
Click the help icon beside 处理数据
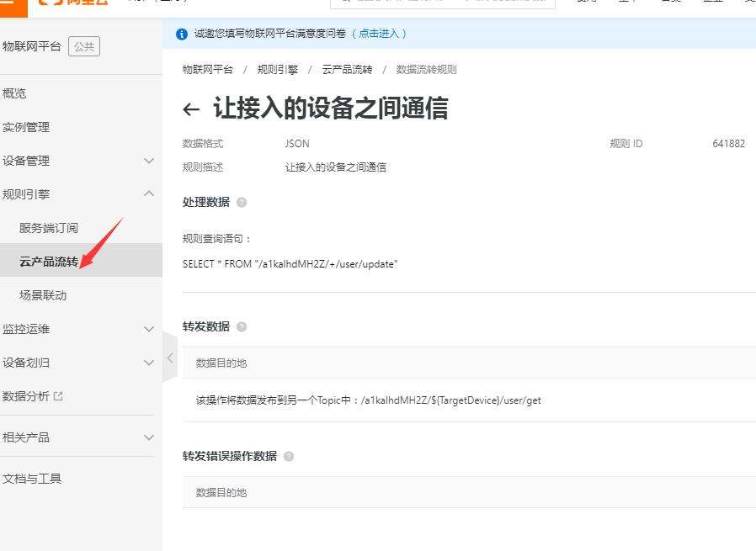pyautogui.click(x=242, y=201)
